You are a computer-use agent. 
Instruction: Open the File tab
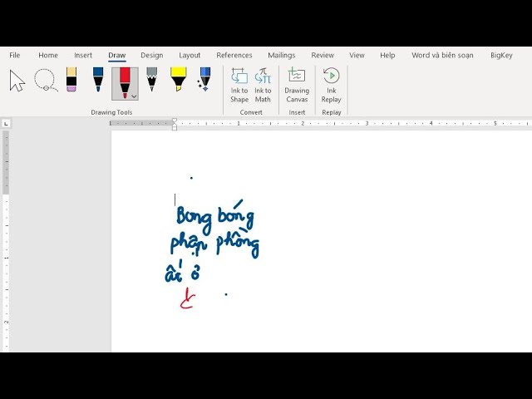click(15, 56)
